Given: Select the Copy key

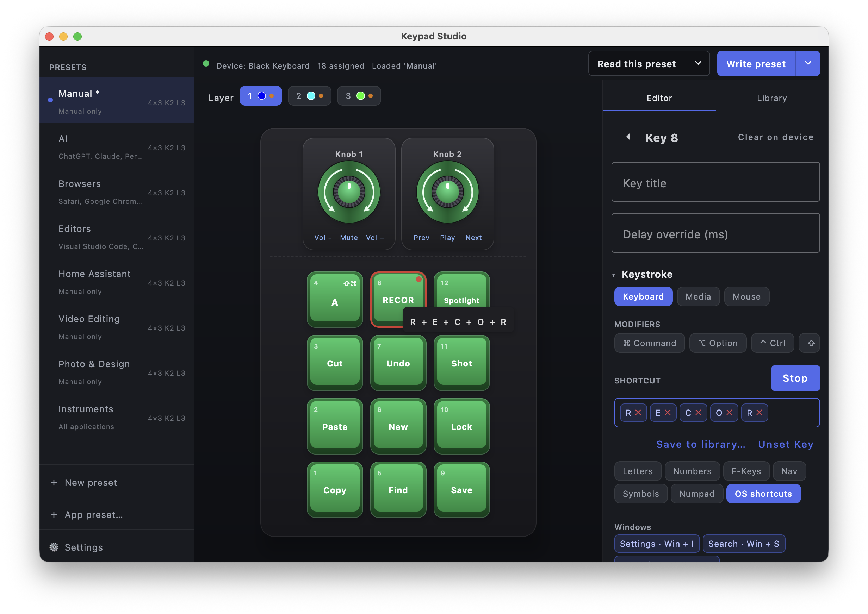Looking at the screenshot, I should [x=335, y=490].
